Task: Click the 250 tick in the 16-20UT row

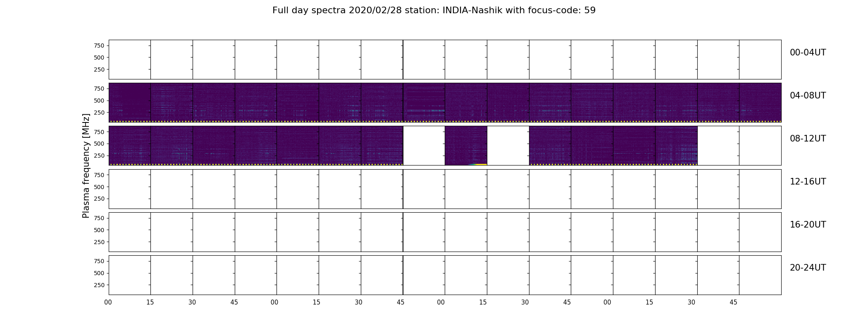Action: 99,242
